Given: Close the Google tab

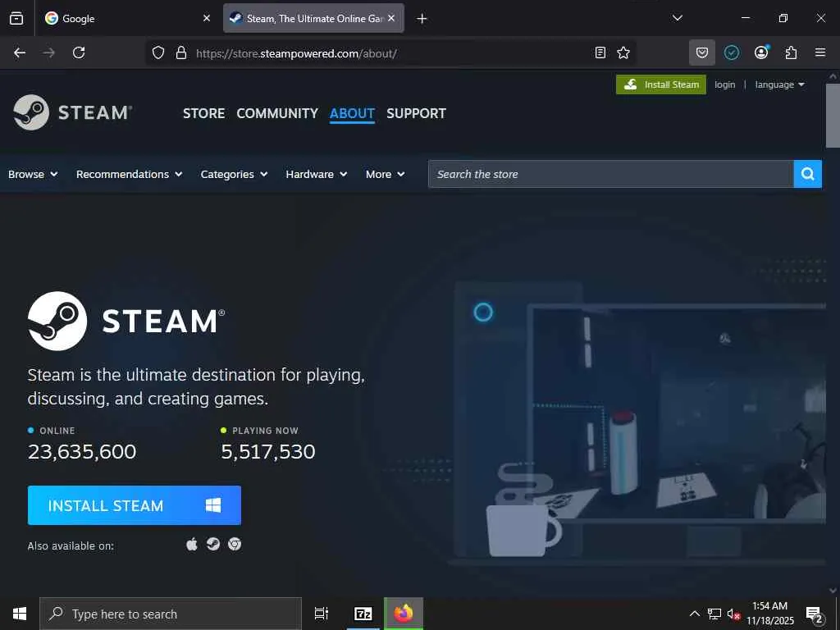Looking at the screenshot, I should pos(207,18).
